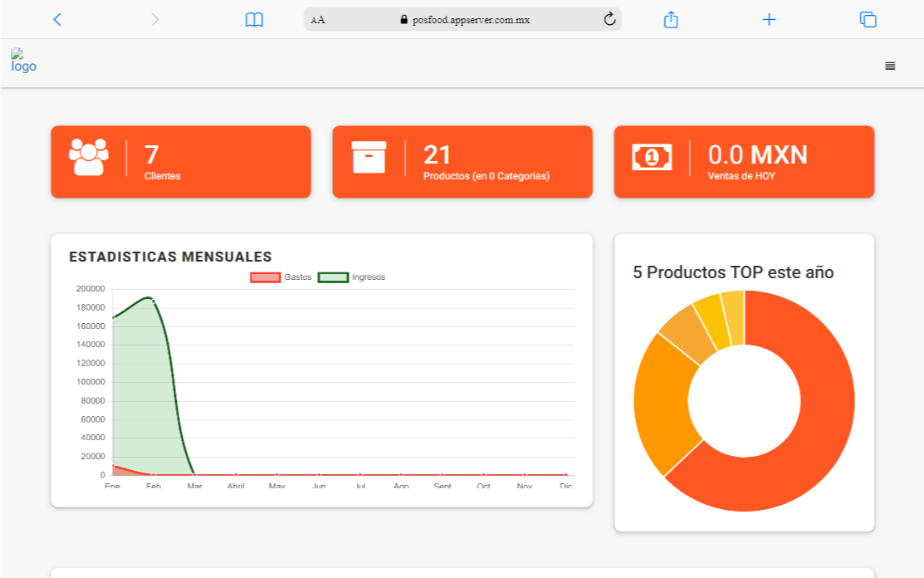924x578 pixels.
Task: Click the ESTADISTICAS MENSUALES heading
Action: [170, 257]
